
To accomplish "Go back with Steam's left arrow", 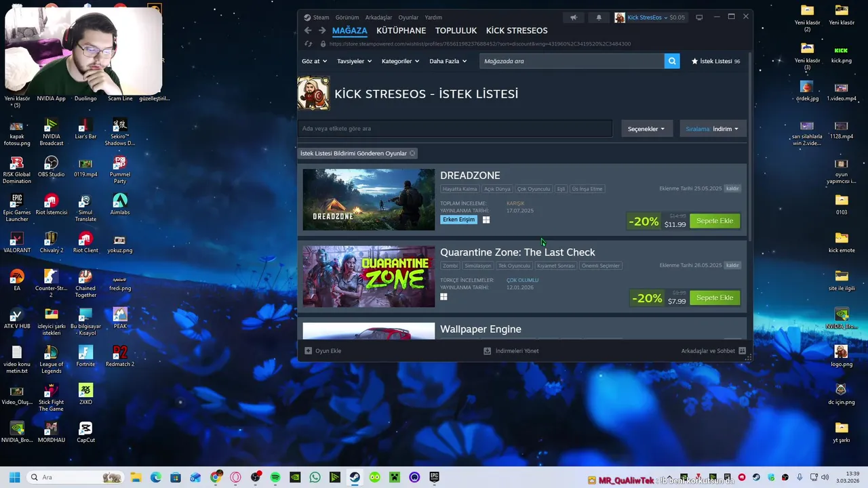I will point(308,30).
